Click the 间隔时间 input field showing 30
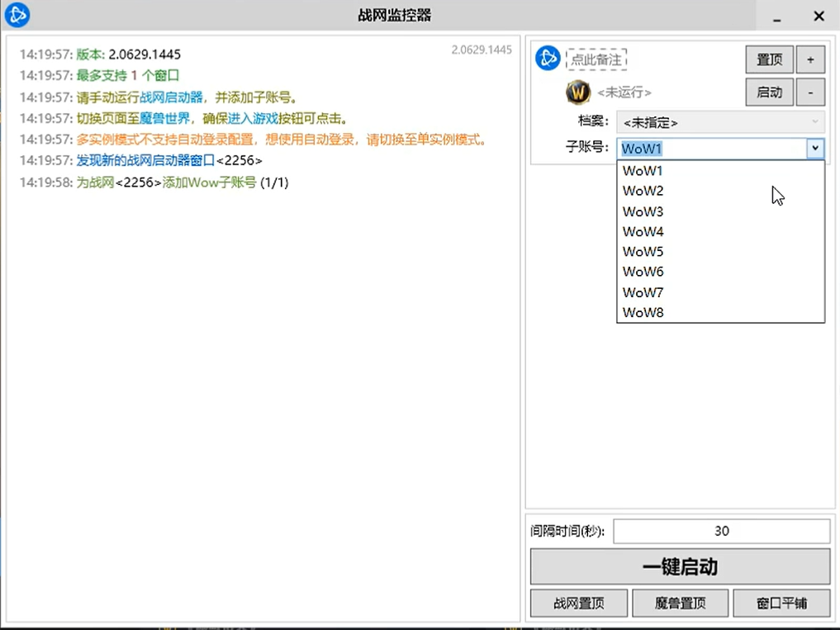Viewport: 840px width, 630px height. [x=722, y=531]
